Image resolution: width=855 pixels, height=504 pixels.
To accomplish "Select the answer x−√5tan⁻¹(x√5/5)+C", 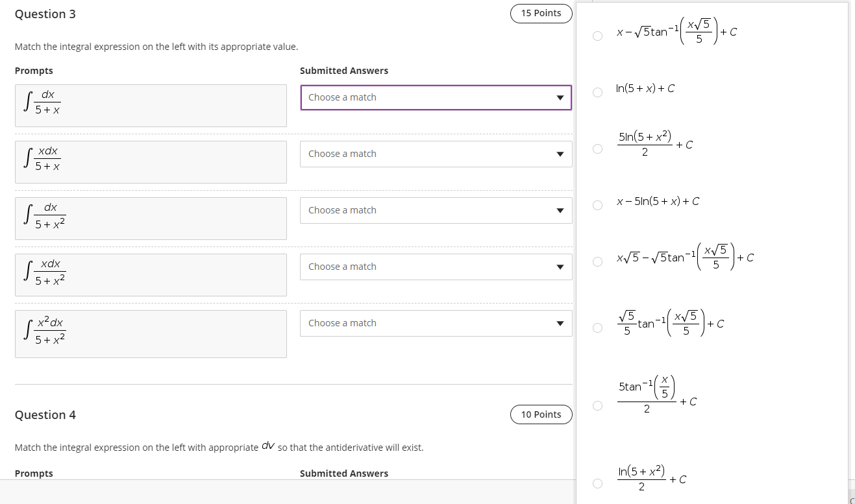I will tap(597, 36).
